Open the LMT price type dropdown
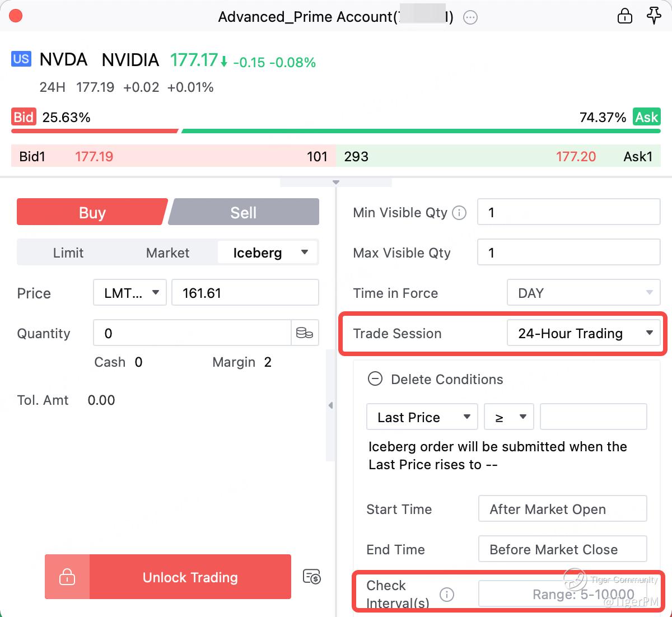This screenshot has height=617, width=672. [130, 293]
